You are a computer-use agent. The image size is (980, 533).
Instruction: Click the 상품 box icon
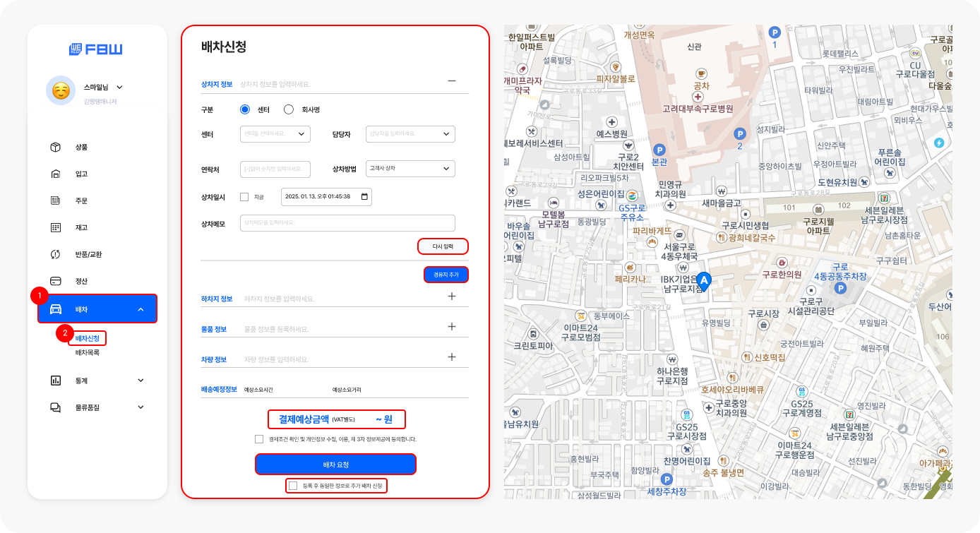tap(55, 147)
